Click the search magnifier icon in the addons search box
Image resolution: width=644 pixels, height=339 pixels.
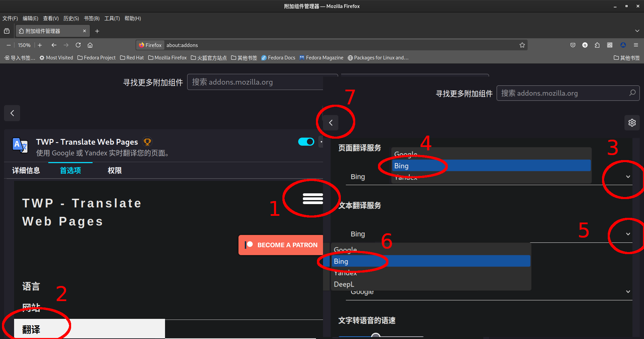[632, 93]
